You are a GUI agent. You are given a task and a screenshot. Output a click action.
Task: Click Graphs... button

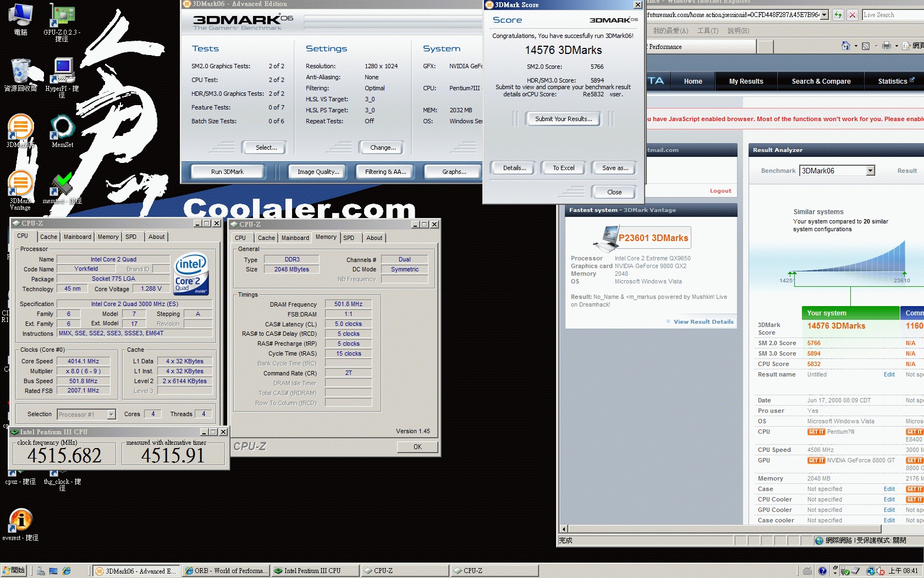click(x=454, y=172)
